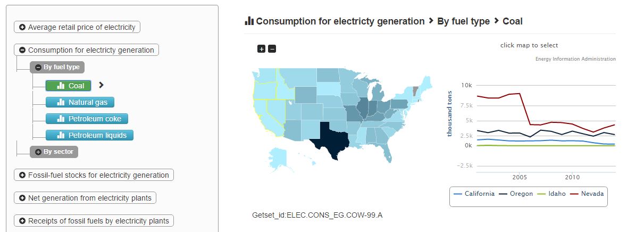Expand Receipts of fossil fuels by electricity plants

[x=94, y=221]
